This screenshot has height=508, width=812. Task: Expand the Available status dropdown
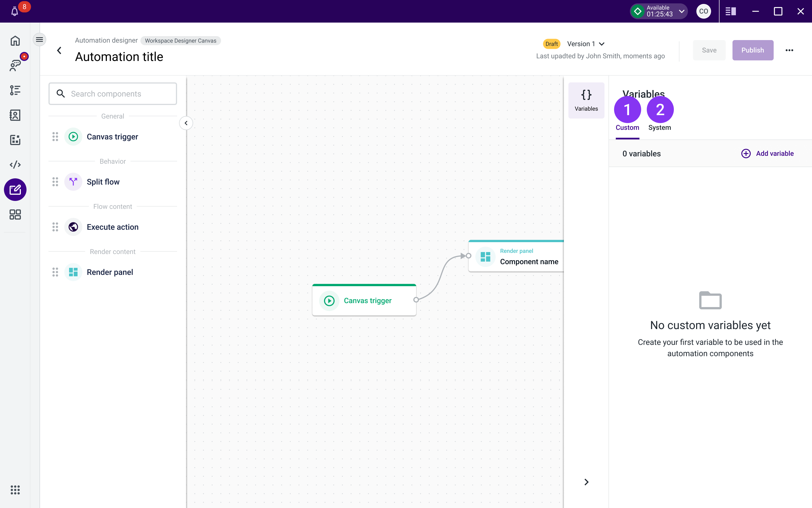(681, 11)
